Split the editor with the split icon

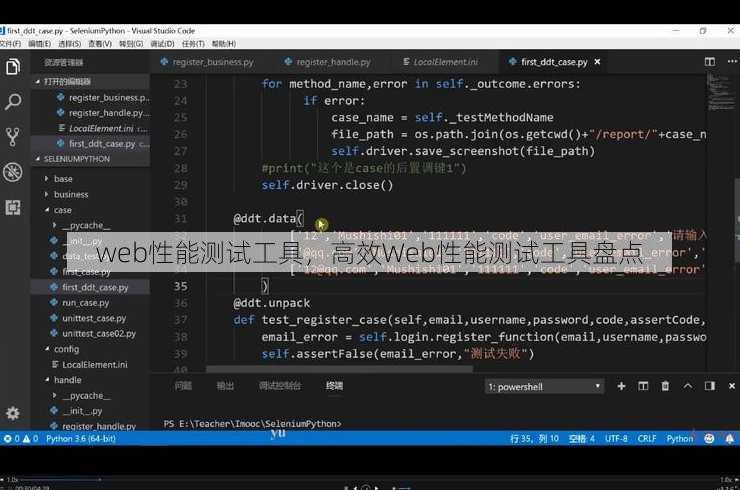point(710,62)
